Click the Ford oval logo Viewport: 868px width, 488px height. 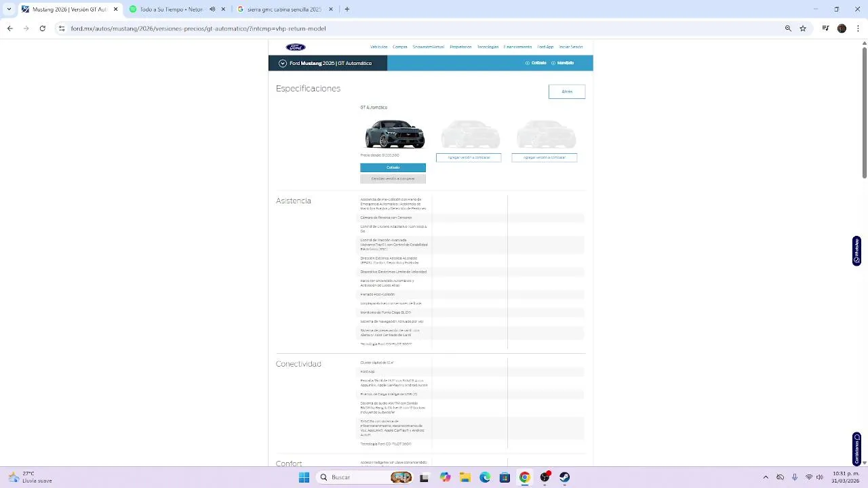pyautogui.click(x=296, y=47)
